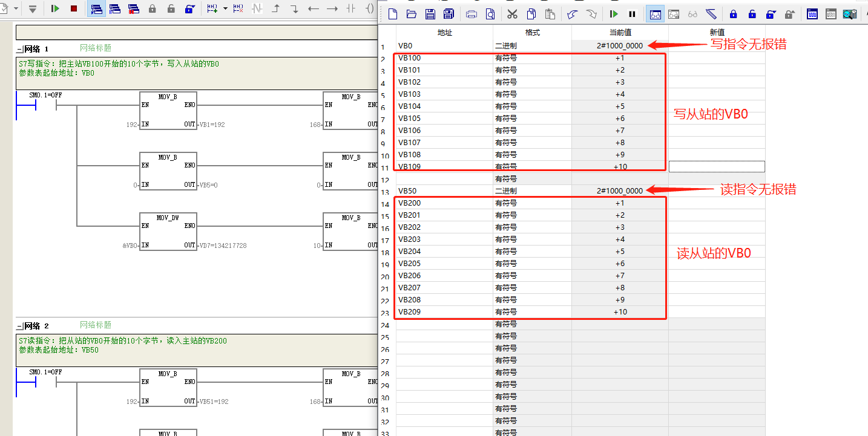Click the grey open-padlock Unforce icon, ladder toolbar
868x436 pixels.
coord(171,8)
